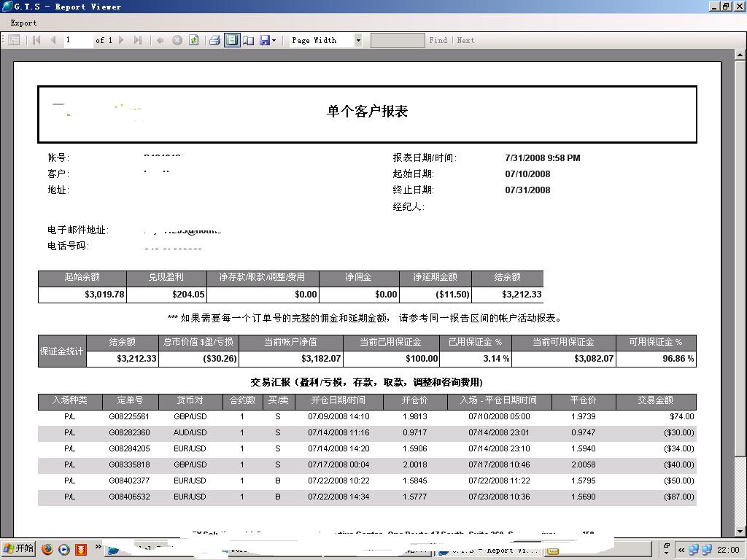Click the Stop rendering icon
The width and height of the screenshot is (747, 560).
(x=177, y=41)
